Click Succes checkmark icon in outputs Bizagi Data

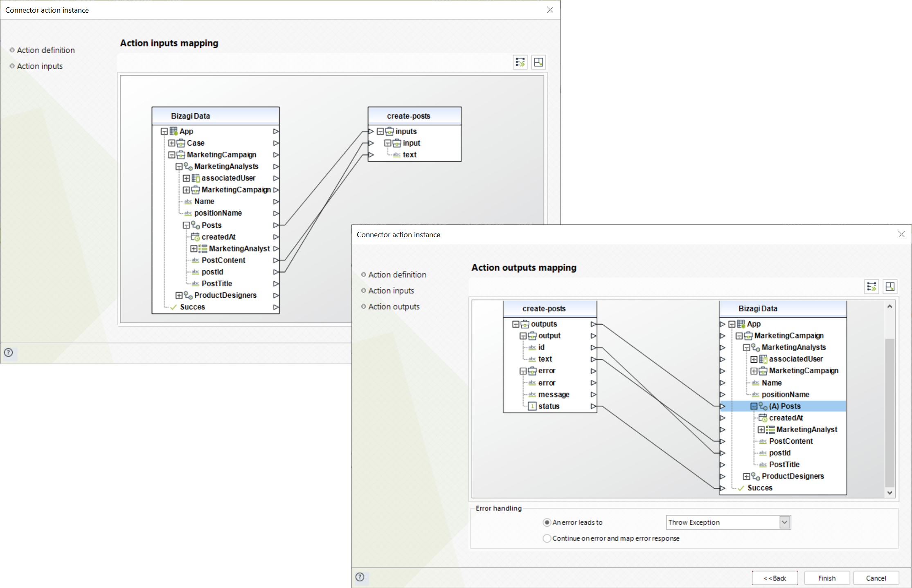tap(741, 488)
